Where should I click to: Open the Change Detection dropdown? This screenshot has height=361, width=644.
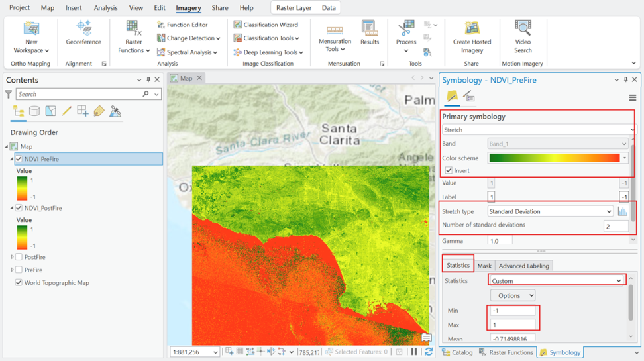(189, 38)
